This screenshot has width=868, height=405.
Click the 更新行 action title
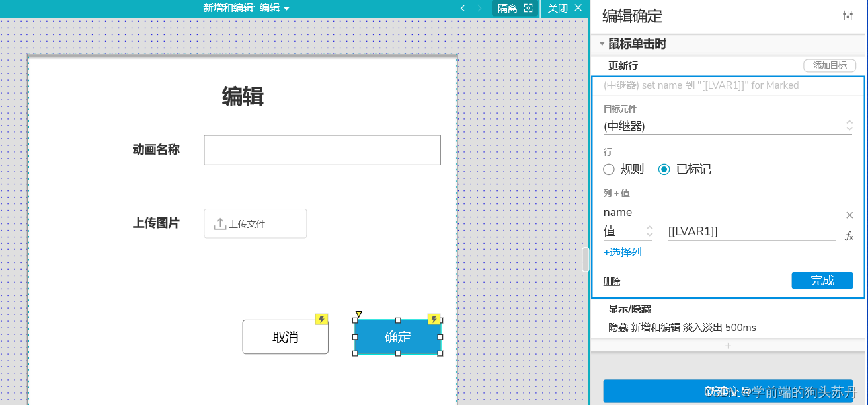[623, 66]
